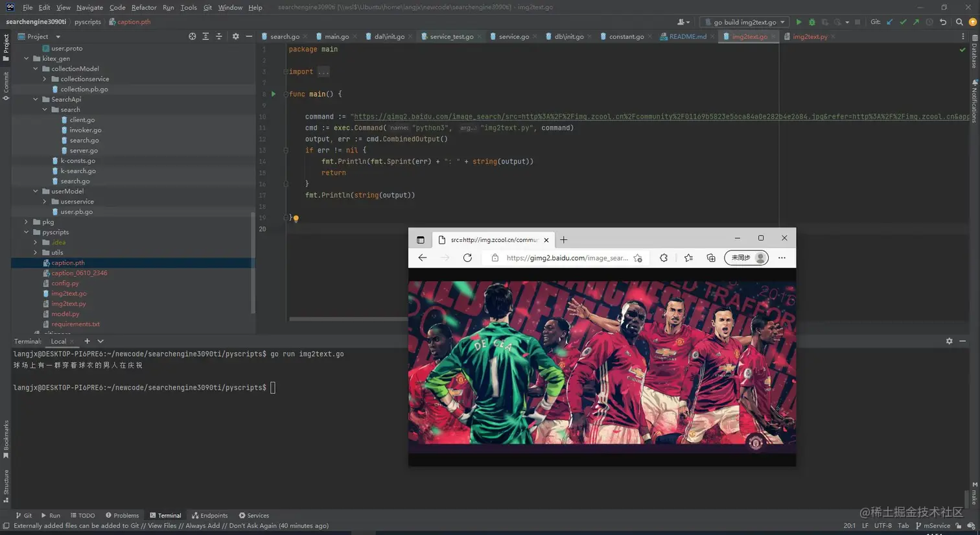Expand all nodes in Project panel
Viewport: 980px width, 535px height.
[205, 36]
